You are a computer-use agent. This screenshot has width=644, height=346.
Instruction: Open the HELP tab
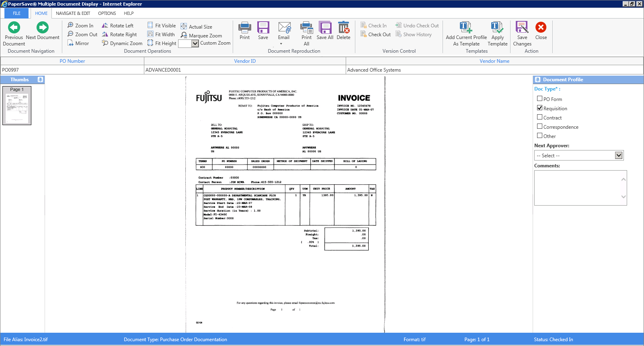pyautogui.click(x=129, y=13)
